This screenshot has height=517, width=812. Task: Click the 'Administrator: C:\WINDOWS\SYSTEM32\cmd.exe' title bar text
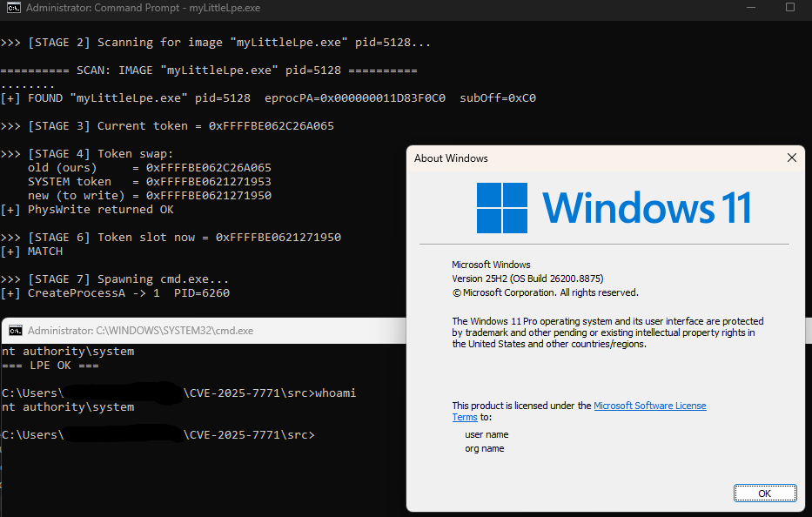[140, 331]
